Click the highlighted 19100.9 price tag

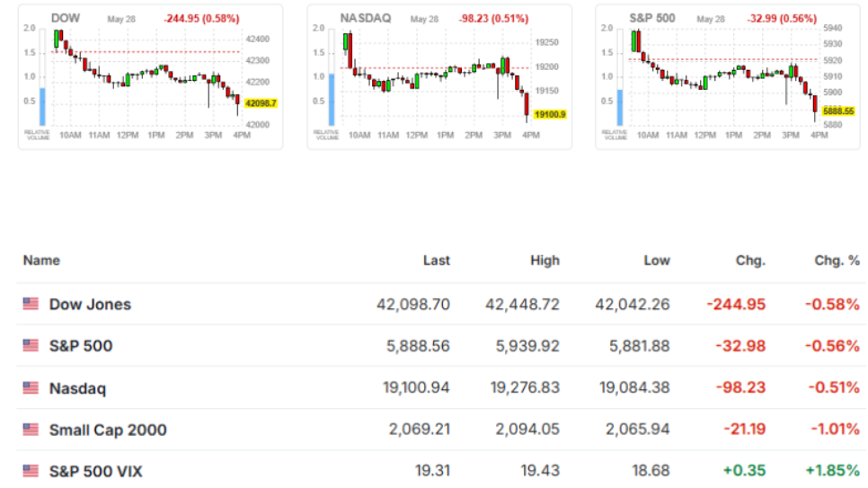pos(550,115)
